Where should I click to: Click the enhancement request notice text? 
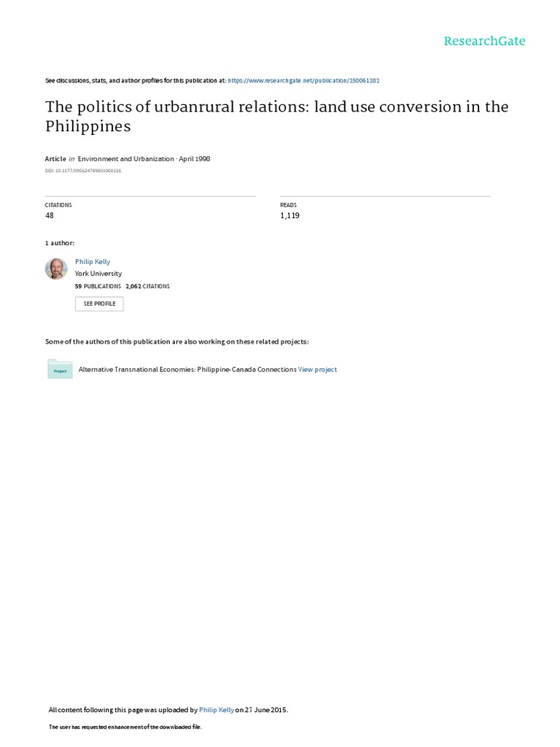coord(125,727)
